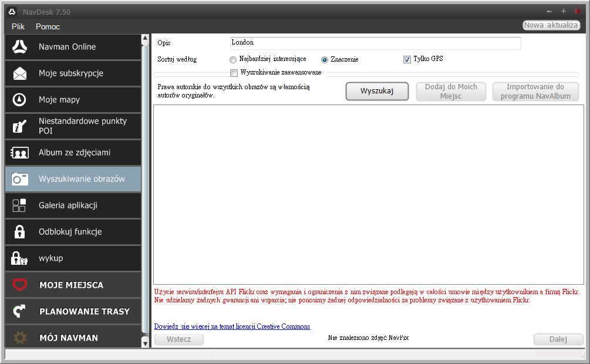Viewport: 590px width, 364px height.
Task: Open the Plik menu
Action: click(x=18, y=26)
